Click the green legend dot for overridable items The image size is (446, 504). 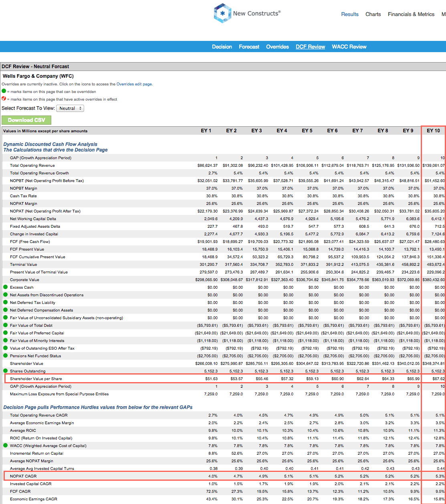[x=4, y=91]
